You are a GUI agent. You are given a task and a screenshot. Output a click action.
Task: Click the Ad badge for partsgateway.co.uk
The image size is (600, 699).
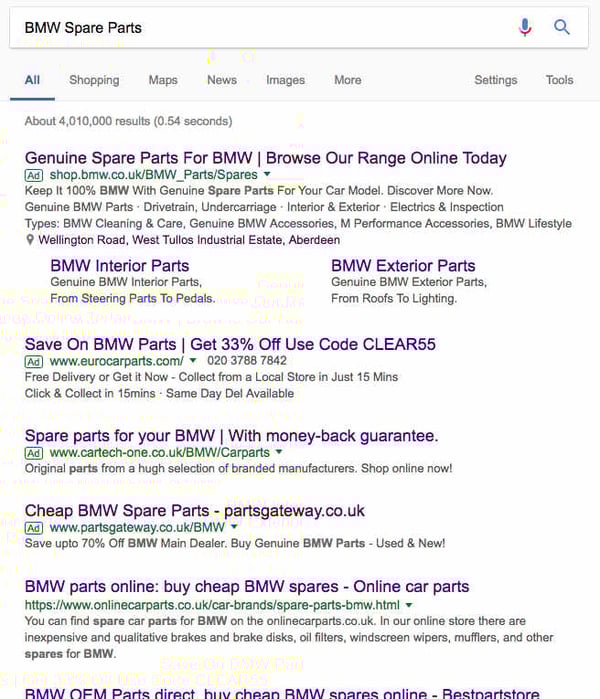tap(34, 528)
